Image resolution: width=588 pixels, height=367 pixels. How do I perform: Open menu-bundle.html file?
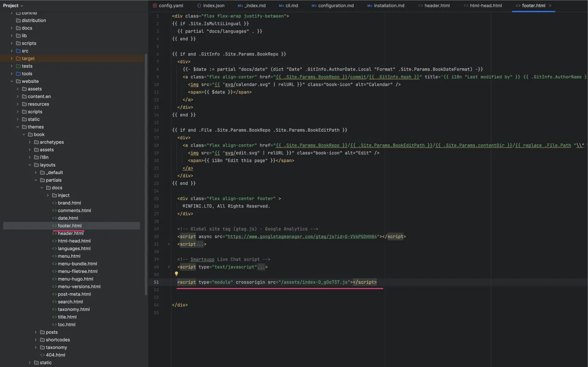[77, 264]
